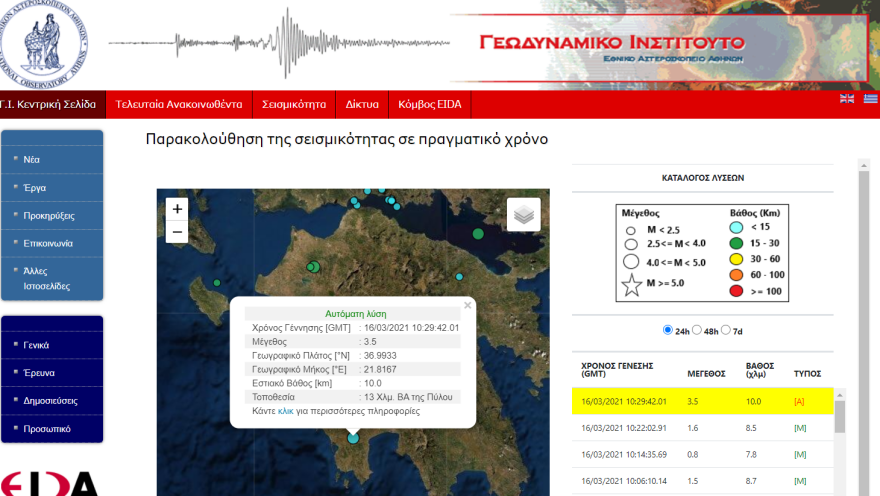Select the 24h time range
Image resolution: width=880 pixels, height=496 pixels.
667,330
